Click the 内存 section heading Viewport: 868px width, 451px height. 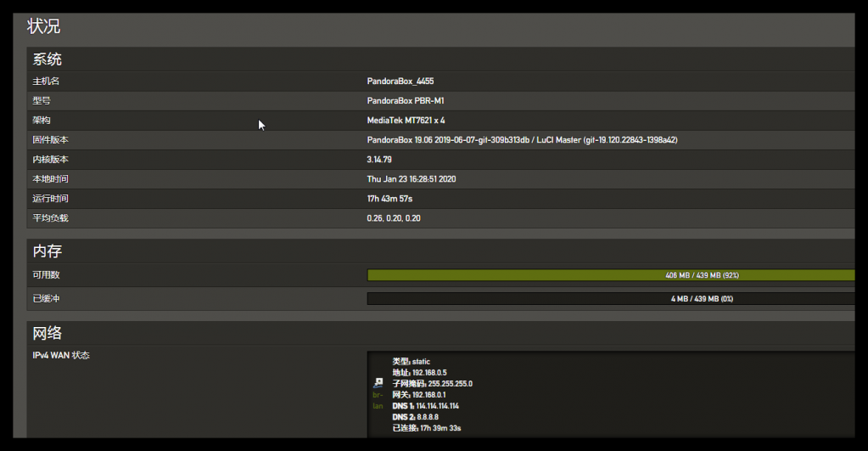47,251
